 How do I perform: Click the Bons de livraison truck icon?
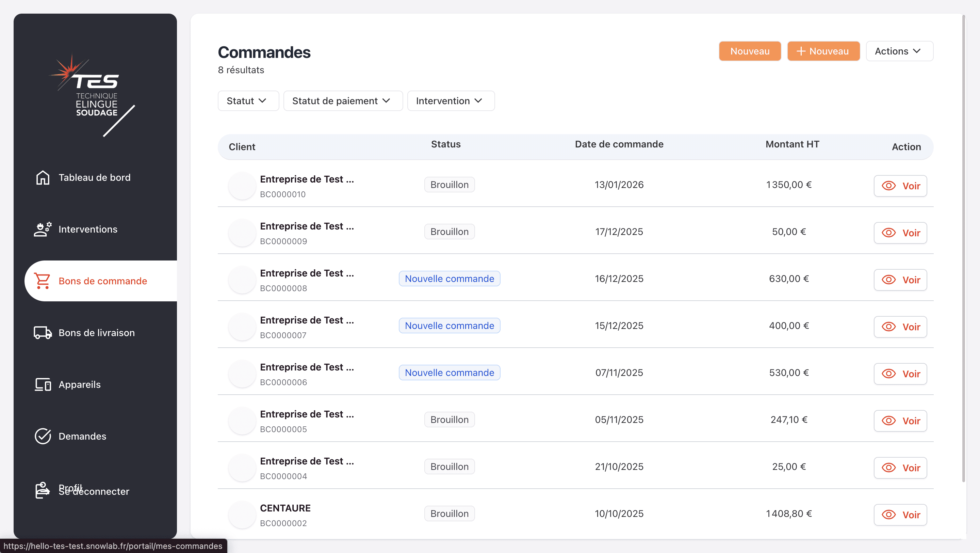(x=43, y=333)
